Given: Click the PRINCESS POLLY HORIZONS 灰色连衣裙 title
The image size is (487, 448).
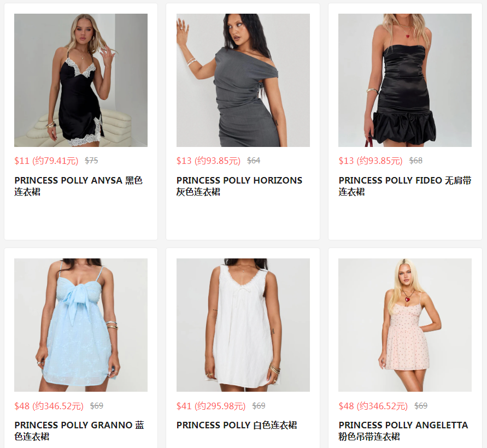Looking at the screenshot, I should 239,186.
